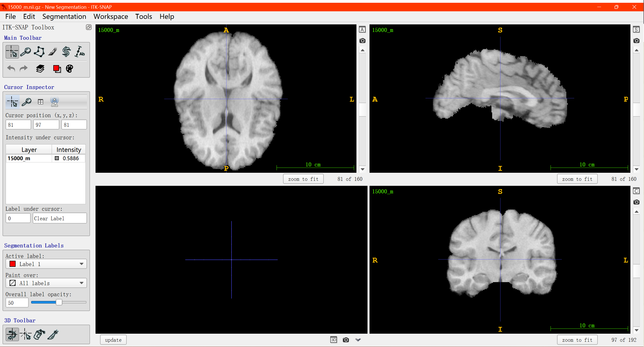The image size is (644, 347).
Task: Toggle the 3D trackball rotate mode
Action: point(12,334)
